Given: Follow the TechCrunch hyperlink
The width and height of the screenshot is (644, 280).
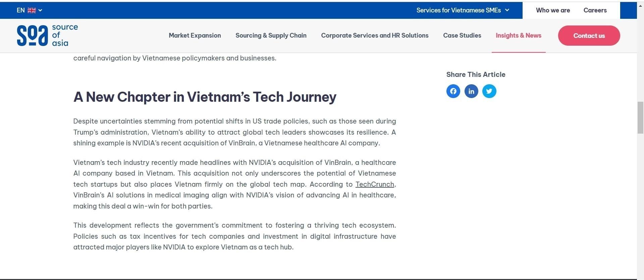Looking at the screenshot, I should (x=374, y=184).
